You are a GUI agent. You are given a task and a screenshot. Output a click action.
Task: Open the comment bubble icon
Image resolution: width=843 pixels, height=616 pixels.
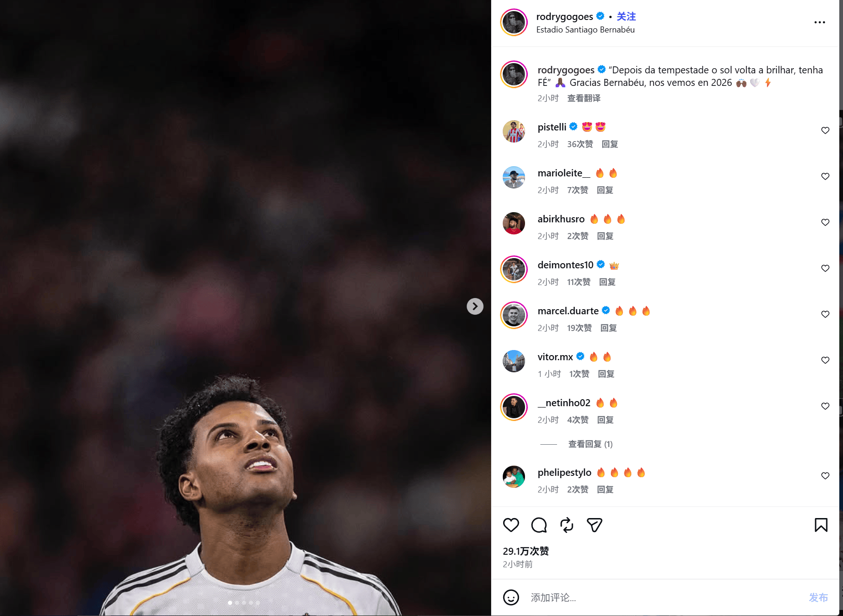coord(539,525)
